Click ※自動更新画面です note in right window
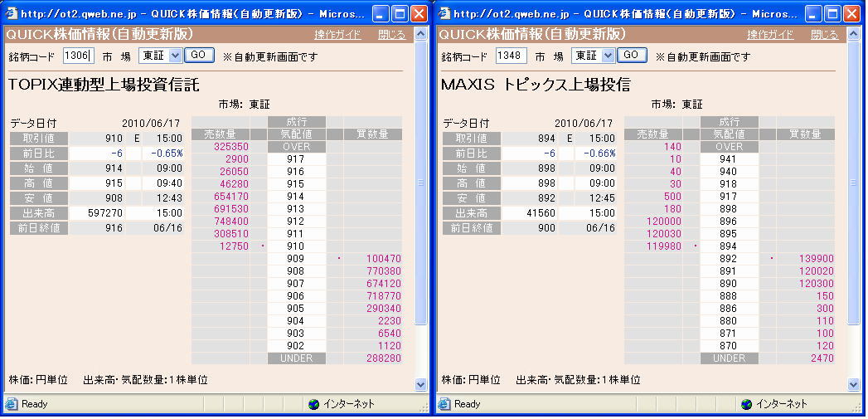The width and height of the screenshot is (868, 419). (703, 56)
